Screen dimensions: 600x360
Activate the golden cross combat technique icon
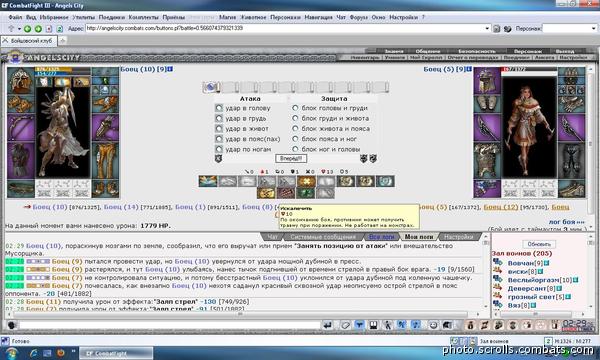coord(307,181)
